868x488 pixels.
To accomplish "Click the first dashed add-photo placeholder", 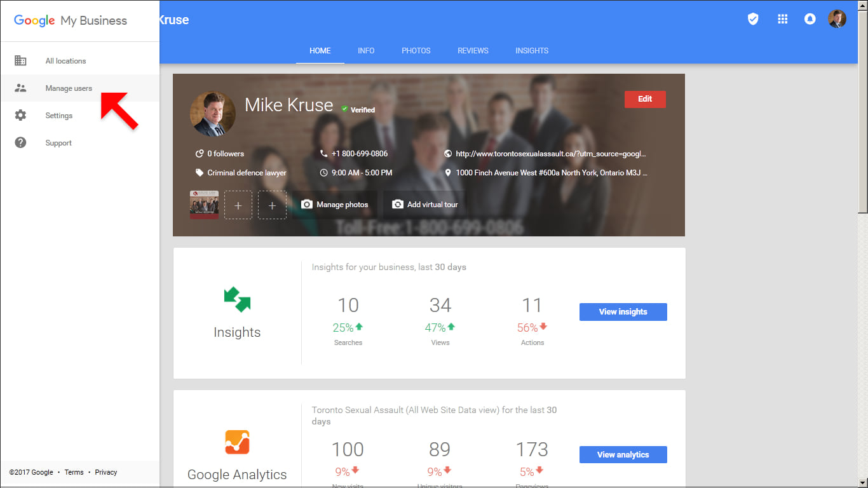I will coord(238,205).
